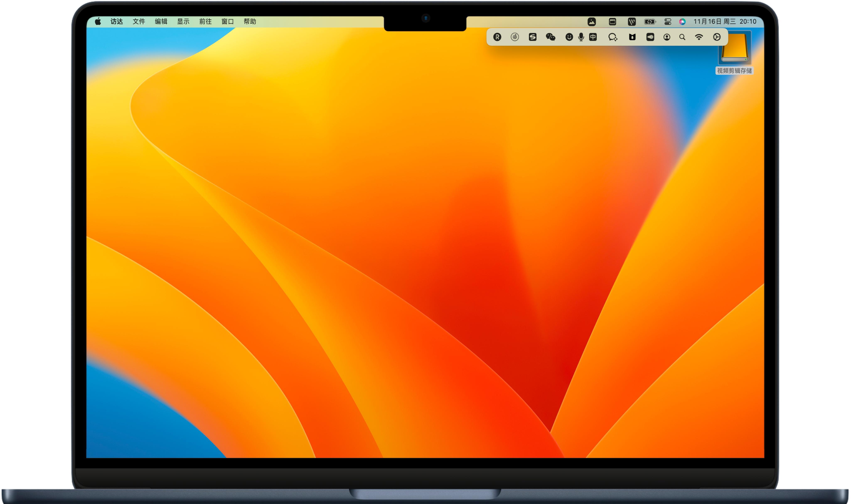Open the Apple menu
This screenshot has width=851, height=504.
98,21
